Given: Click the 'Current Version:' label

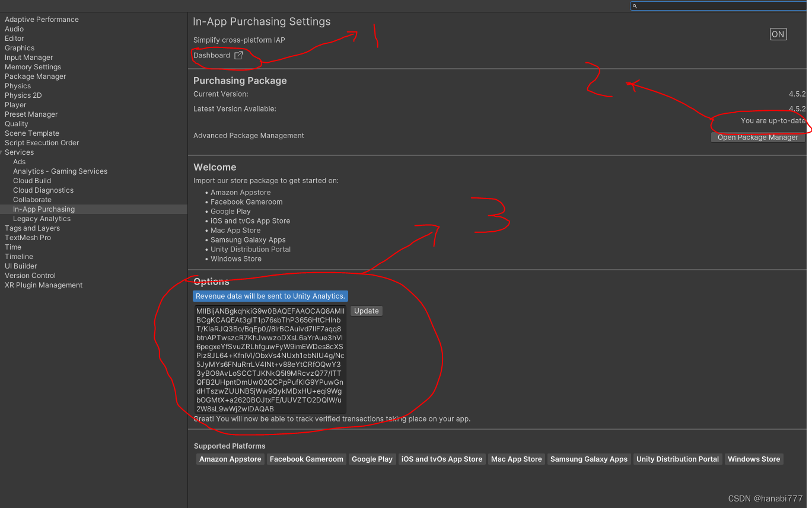Looking at the screenshot, I should (221, 94).
